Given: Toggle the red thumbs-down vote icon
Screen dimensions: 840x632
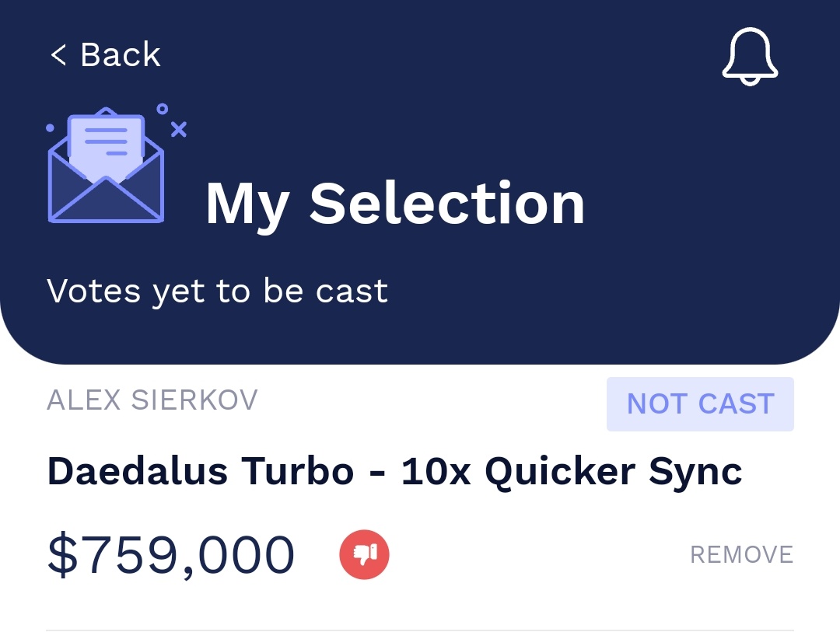Looking at the screenshot, I should pos(364,554).
